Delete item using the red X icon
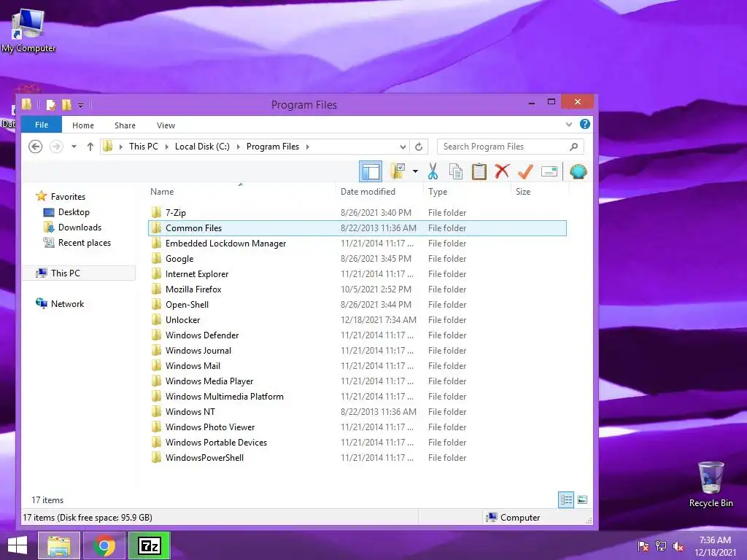 click(x=502, y=171)
